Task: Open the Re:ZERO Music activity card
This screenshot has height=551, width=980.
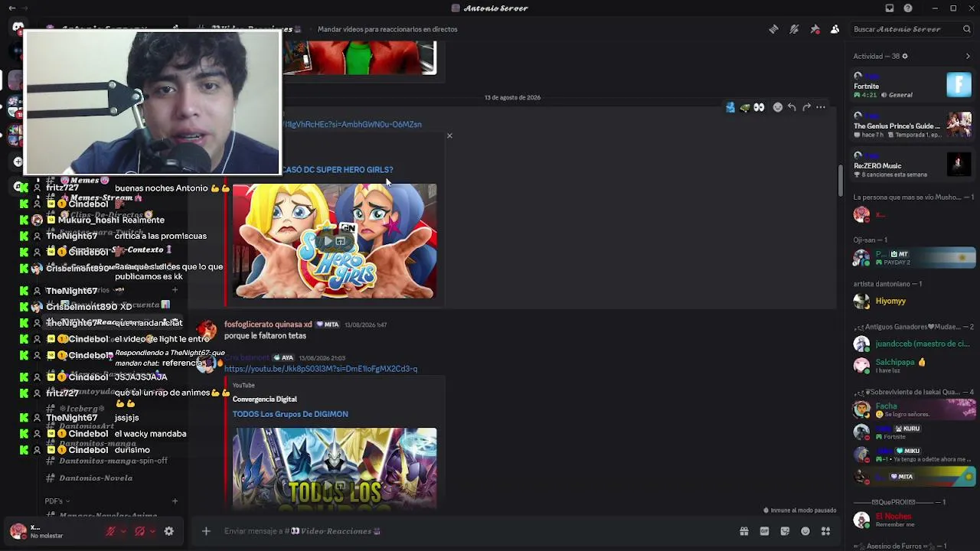Action: tap(912, 165)
